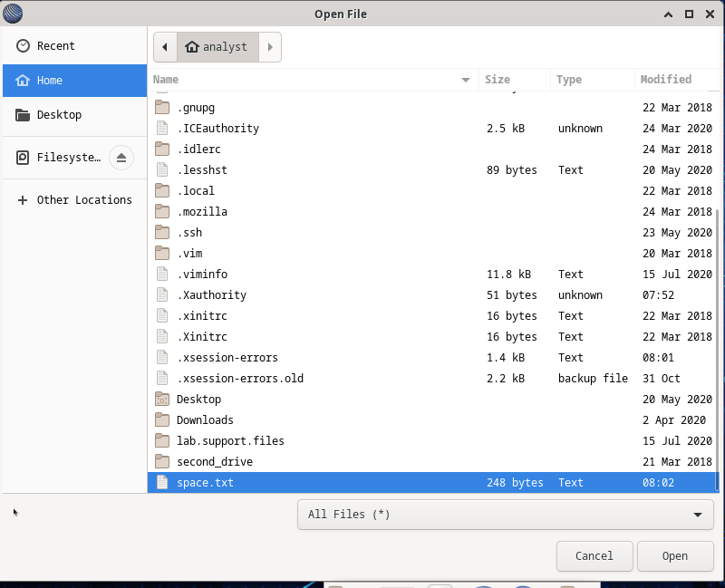The height and width of the screenshot is (588, 725).
Task: Sort by the Type column header
Action: click(593, 80)
